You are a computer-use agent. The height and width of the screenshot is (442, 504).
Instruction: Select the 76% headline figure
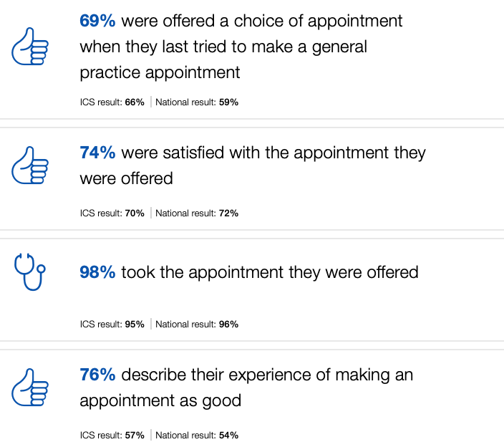click(x=97, y=375)
